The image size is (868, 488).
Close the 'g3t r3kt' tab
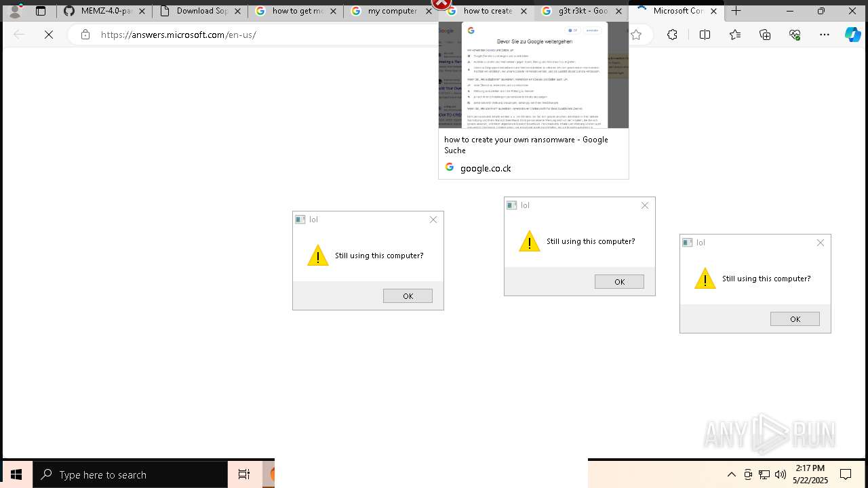pos(618,11)
